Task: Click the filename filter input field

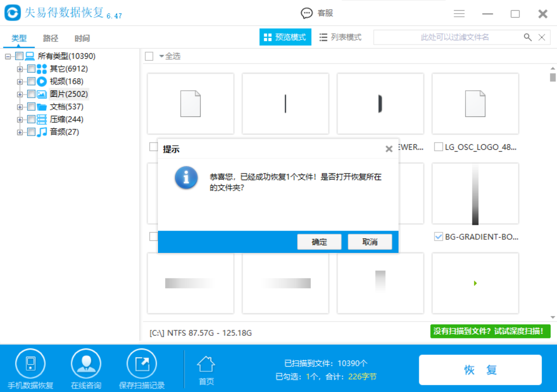Action: [x=446, y=37]
